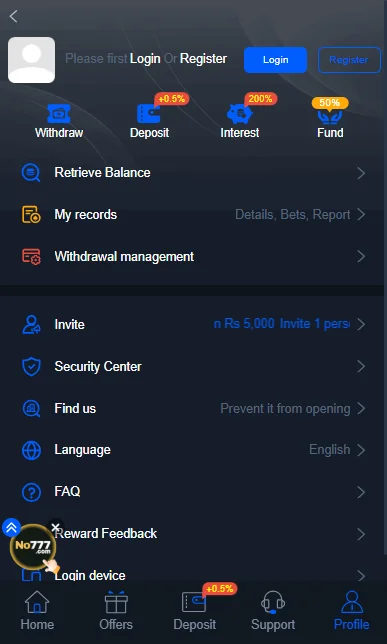This screenshot has width=387, height=644.
Task: Expand the Invite chevron
Action: tap(361, 324)
